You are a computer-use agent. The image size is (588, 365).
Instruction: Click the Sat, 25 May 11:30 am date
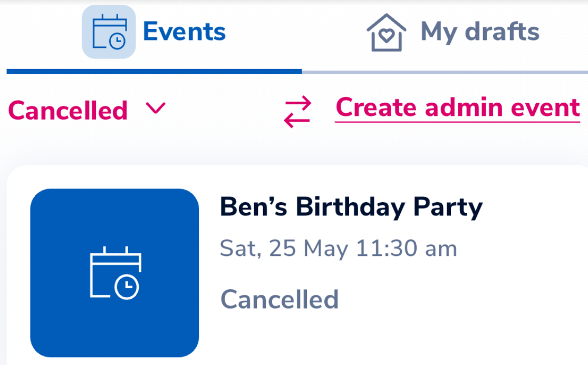click(338, 249)
